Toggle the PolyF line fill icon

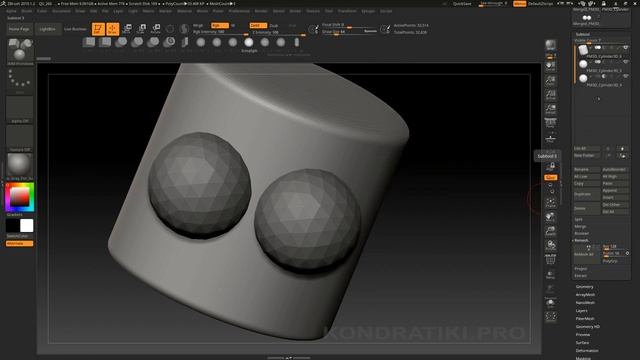pyautogui.click(x=551, y=259)
